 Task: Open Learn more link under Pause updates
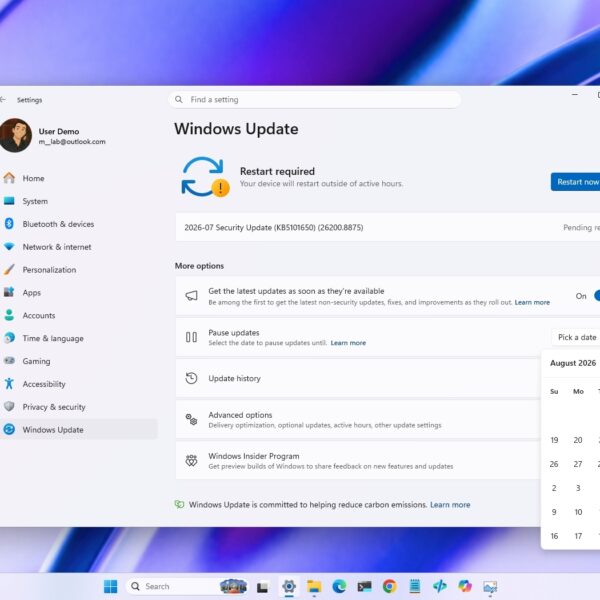(348, 343)
